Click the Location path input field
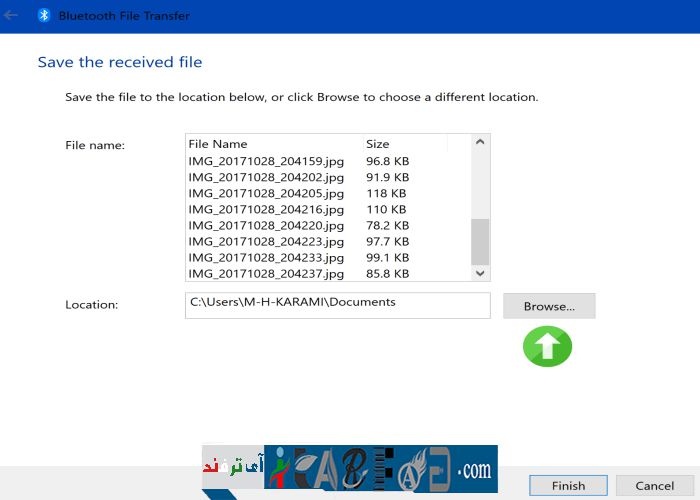This screenshot has width=700, height=500. [338, 304]
